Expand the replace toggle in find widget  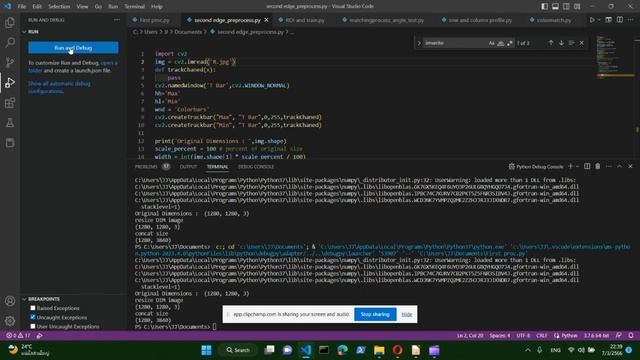click(419, 43)
